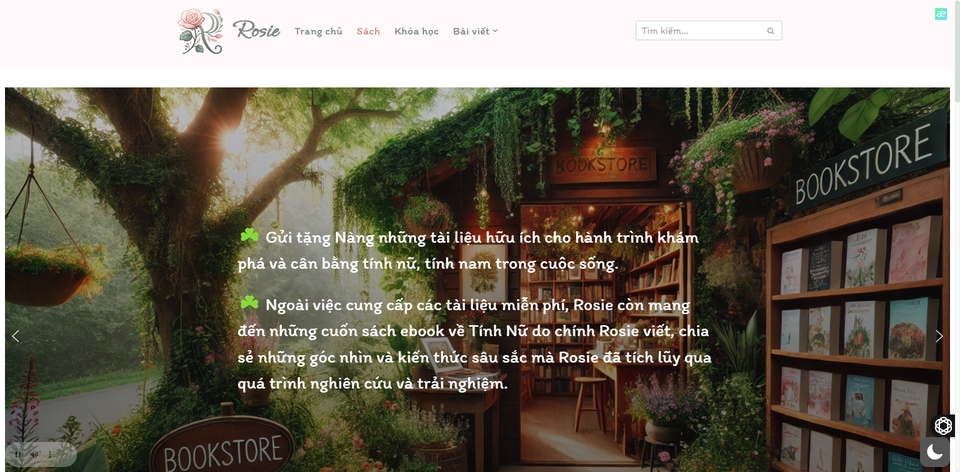Click the bookstore slider banner image
The width and height of the screenshot is (960, 472).
tap(478, 280)
